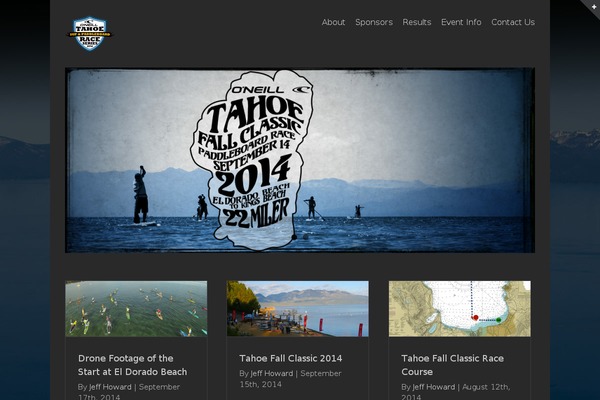600x400 pixels.
Task: Click Jeff Howard under Tahoe Fall Classic 2014
Action: click(x=272, y=373)
